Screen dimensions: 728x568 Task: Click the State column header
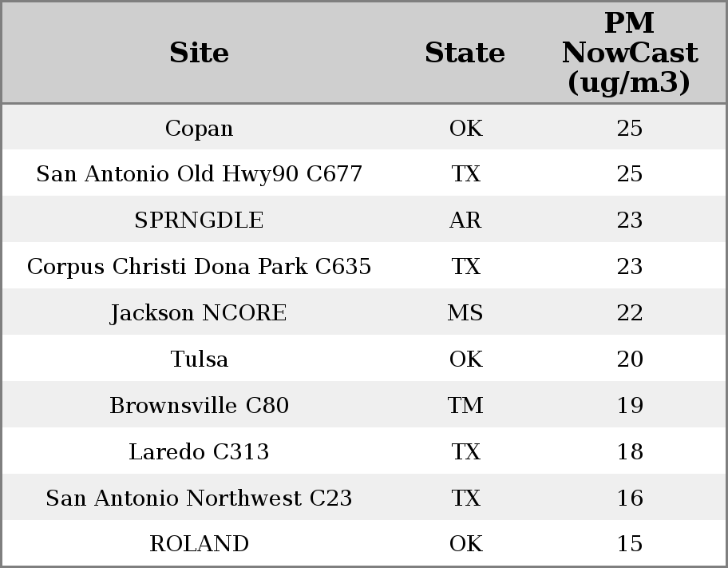click(465, 53)
